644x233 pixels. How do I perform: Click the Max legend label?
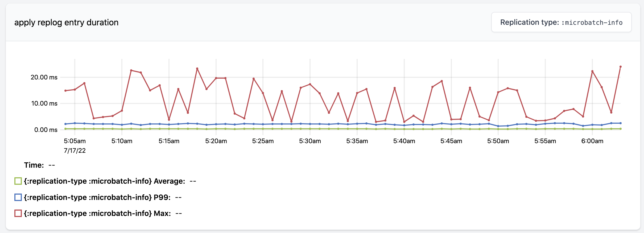click(x=97, y=213)
